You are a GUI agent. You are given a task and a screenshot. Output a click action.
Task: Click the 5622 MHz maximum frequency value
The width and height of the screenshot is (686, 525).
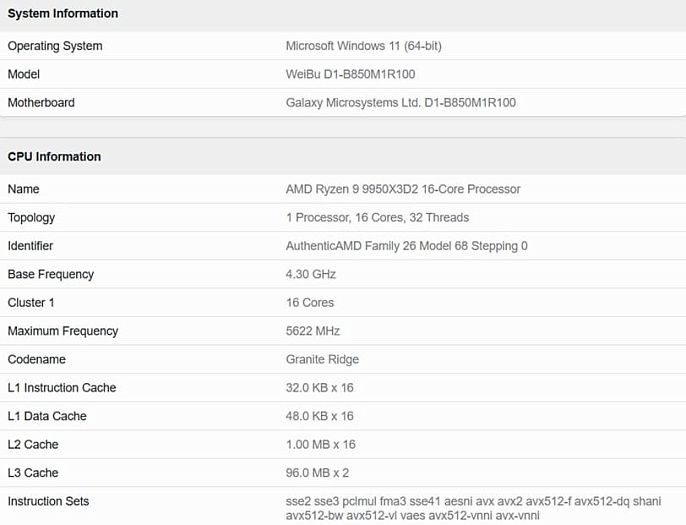pyautogui.click(x=313, y=331)
